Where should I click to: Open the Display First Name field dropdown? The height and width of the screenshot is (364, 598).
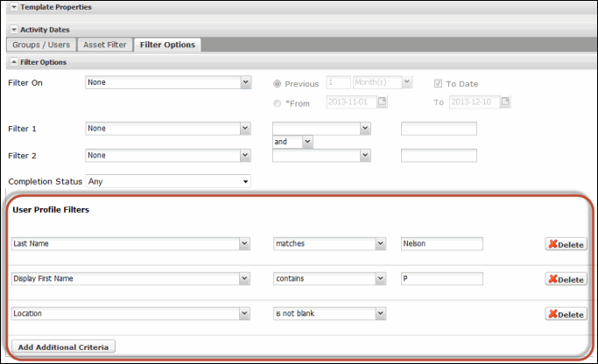point(130,278)
